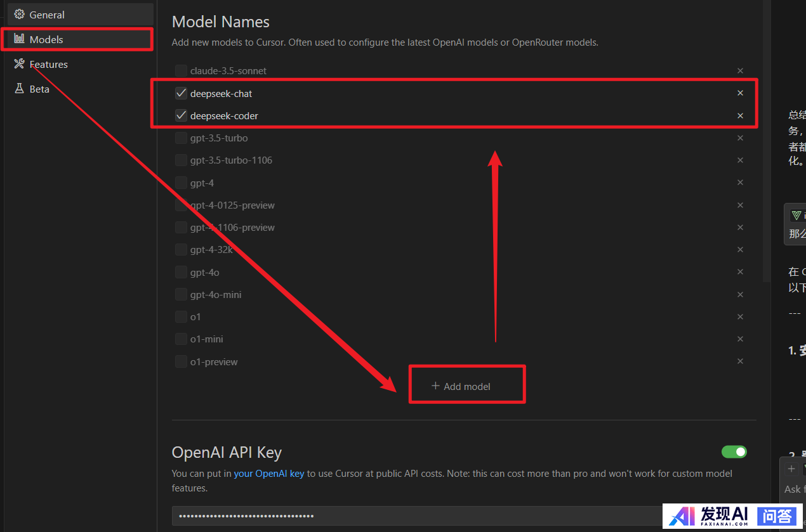Remove the gpt-3.5-turbo model
Viewport: 806px width, 532px height.
pyautogui.click(x=740, y=138)
